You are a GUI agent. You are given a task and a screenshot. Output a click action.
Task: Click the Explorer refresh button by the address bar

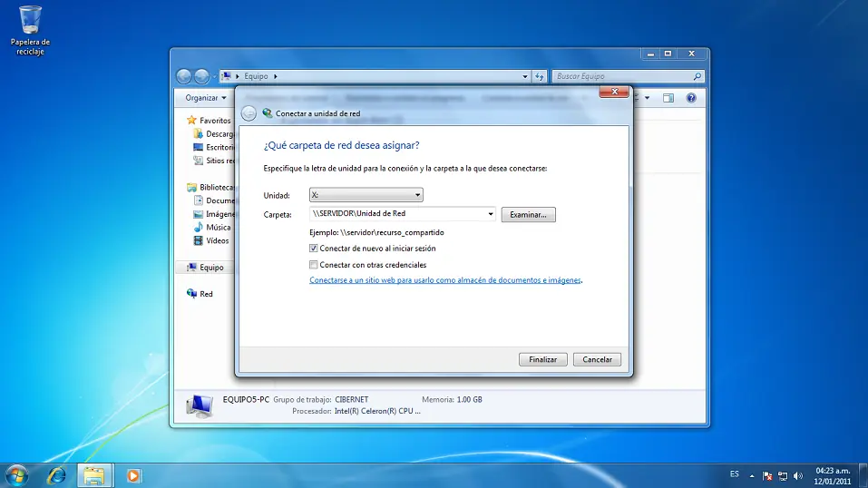click(x=540, y=77)
